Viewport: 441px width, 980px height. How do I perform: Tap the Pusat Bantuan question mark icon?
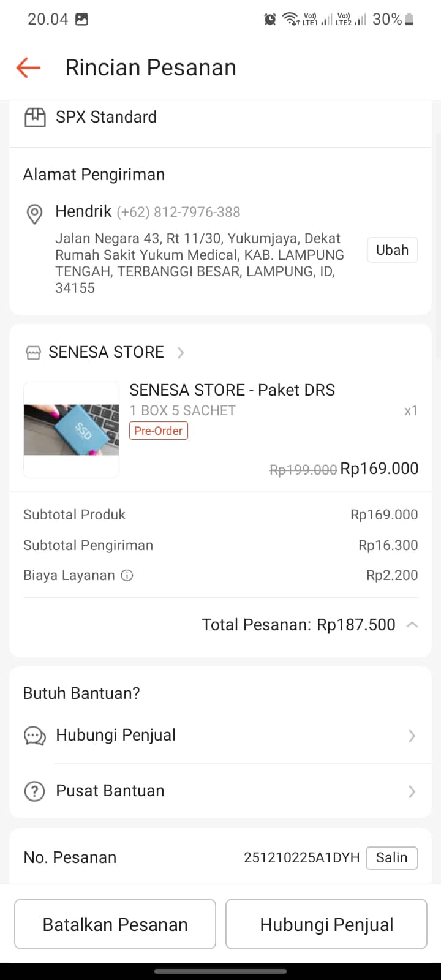click(x=35, y=791)
